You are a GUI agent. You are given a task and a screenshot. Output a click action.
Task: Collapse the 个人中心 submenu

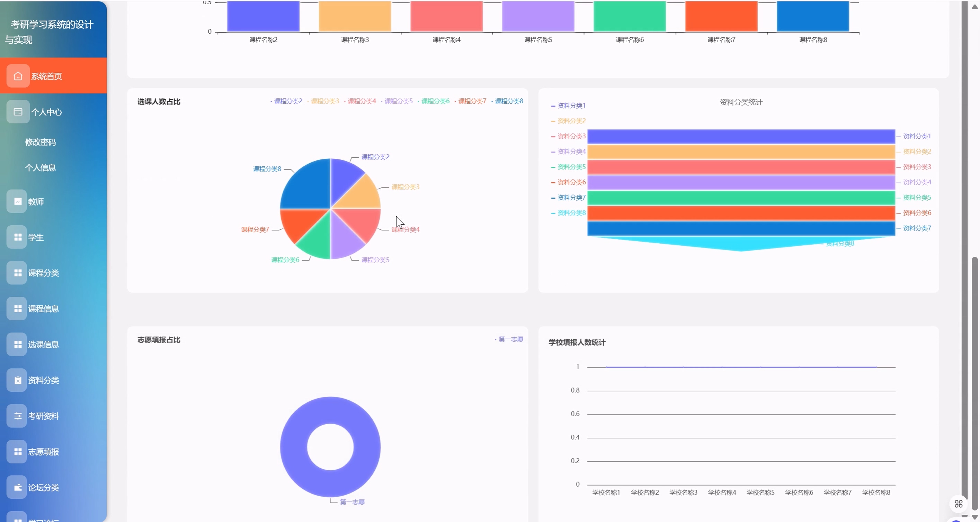(46, 112)
